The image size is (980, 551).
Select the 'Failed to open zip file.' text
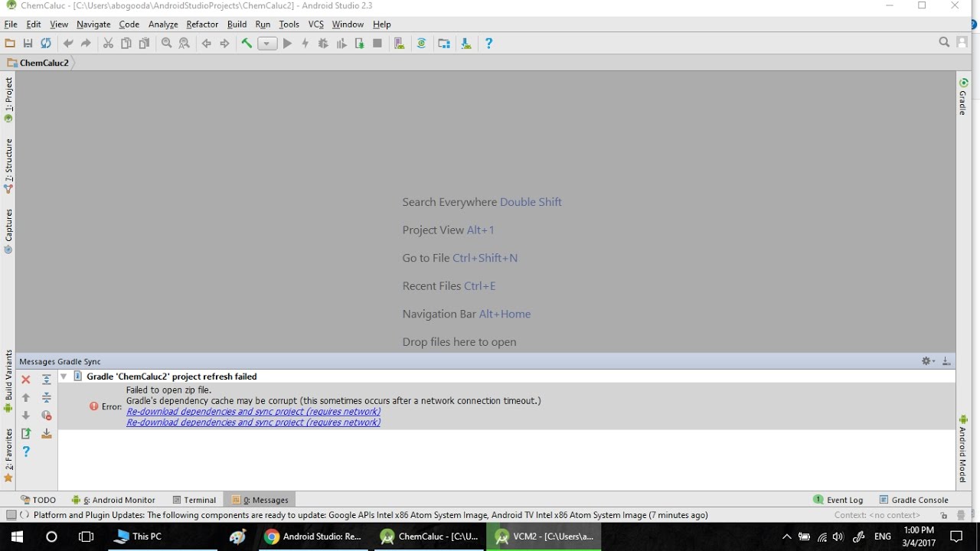click(168, 390)
